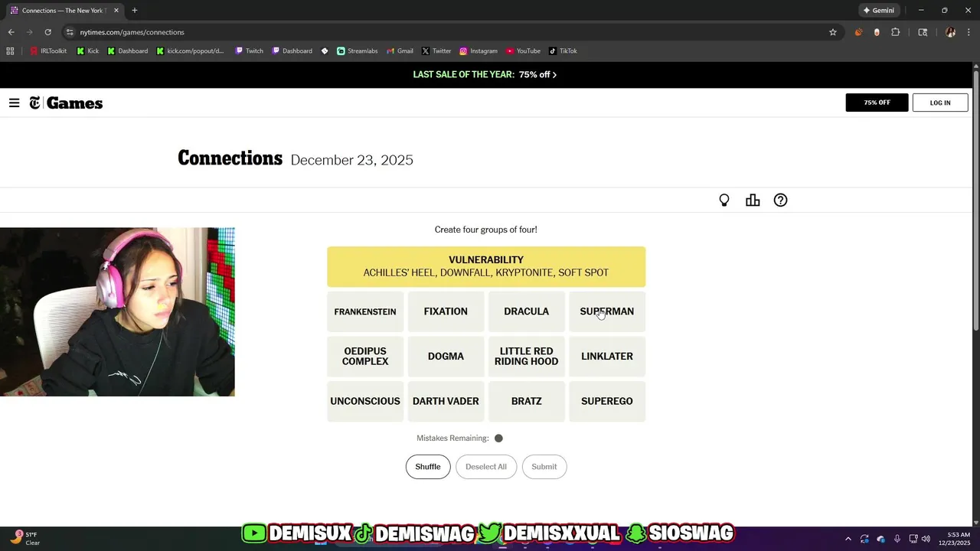Viewport: 980px width, 551px height.
Task: Click the site info icon in address bar
Action: pyautogui.click(x=70, y=32)
